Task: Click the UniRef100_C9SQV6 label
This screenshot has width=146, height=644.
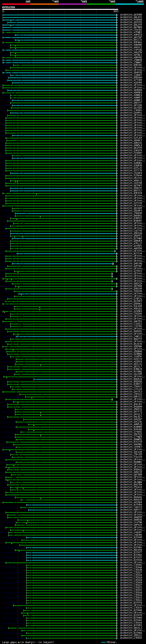Action: pyautogui.click(x=131, y=314)
